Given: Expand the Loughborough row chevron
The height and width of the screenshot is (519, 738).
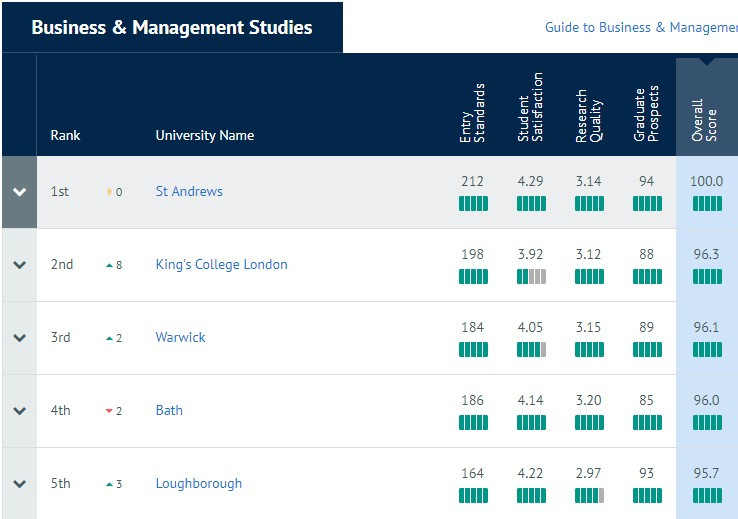Looking at the screenshot, I should 19,484.
